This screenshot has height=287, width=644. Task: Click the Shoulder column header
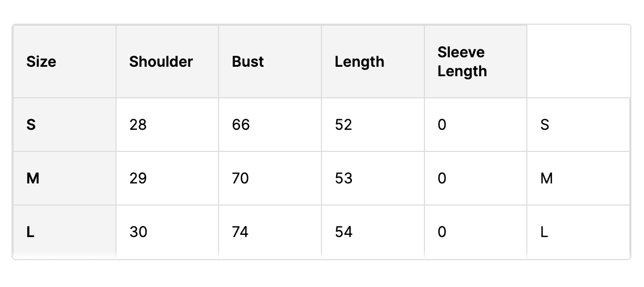point(161,62)
